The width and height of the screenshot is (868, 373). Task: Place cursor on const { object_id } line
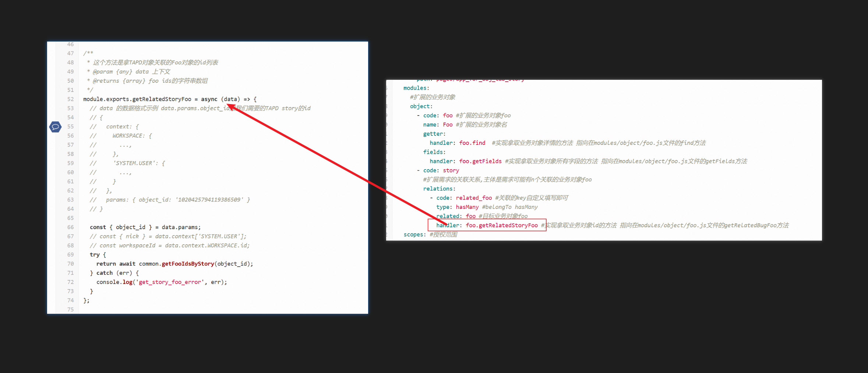tap(145, 227)
